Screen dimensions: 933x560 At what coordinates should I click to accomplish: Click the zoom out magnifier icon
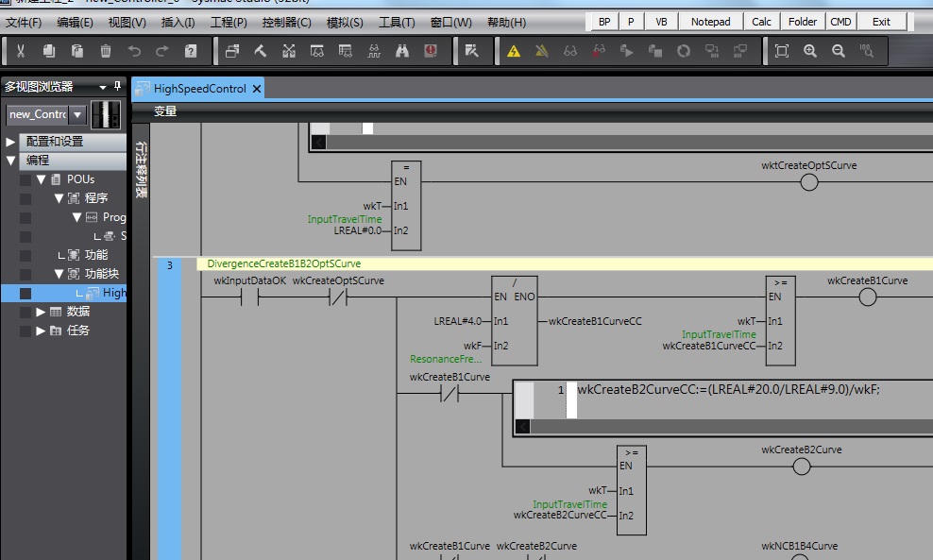pos(839,51)
